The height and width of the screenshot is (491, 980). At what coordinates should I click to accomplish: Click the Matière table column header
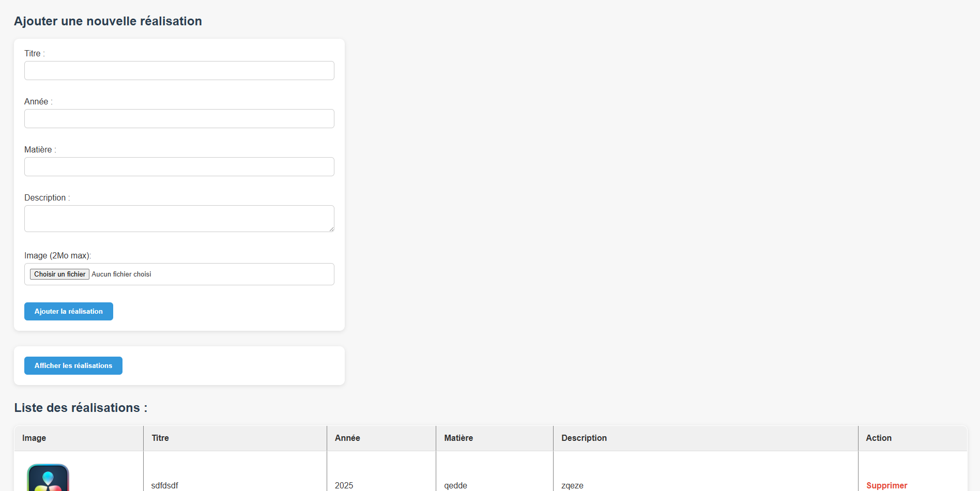(458, 438)
